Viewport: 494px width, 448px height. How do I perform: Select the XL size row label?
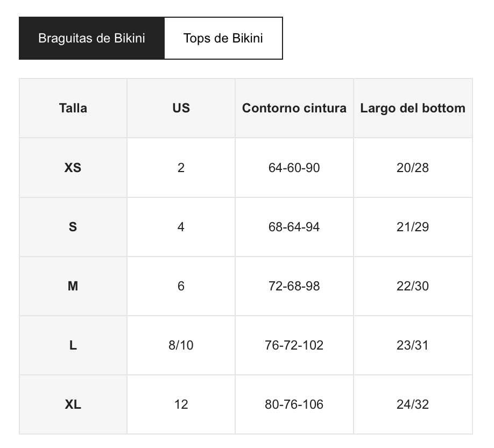(x=73, y=404)
